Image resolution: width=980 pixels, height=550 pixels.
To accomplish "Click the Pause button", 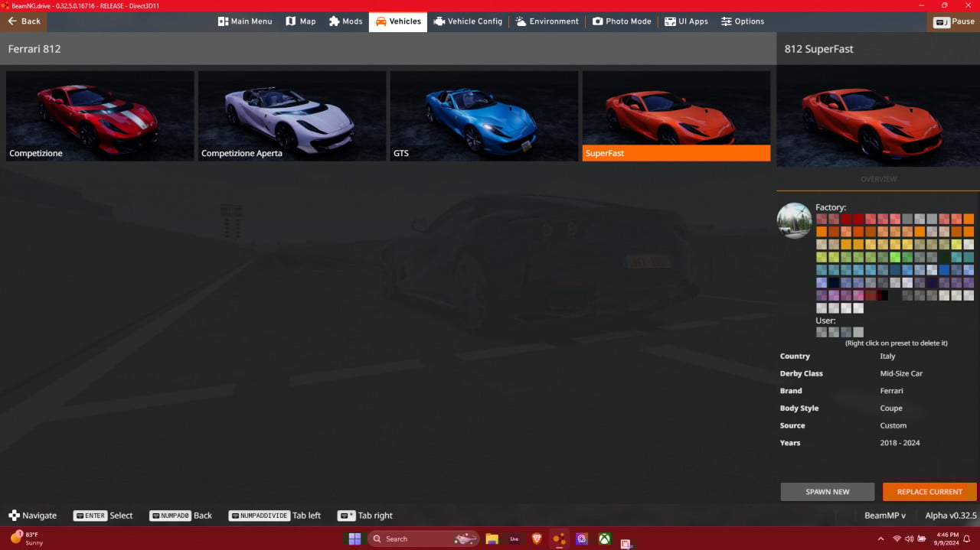I will click(954, 21).
